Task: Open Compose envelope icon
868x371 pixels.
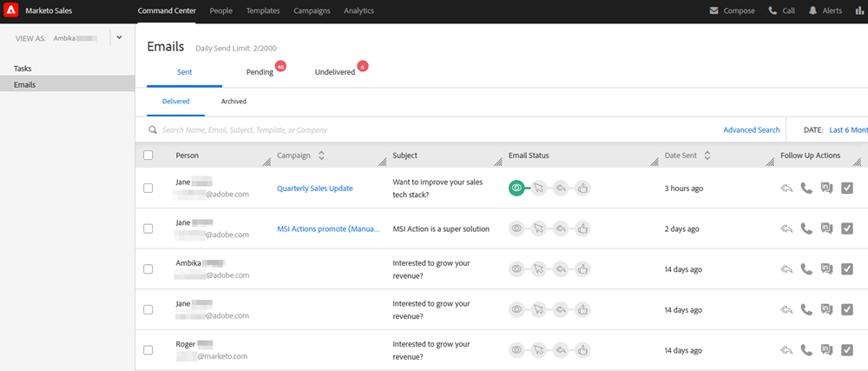Action: 714,10
